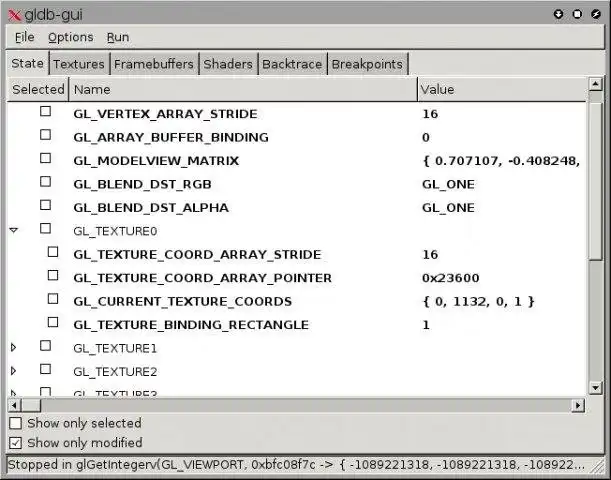The height and width of the screenshot is (480, 611).
Task: Check the GL_TEXTURE1 checkbox
Action: (x=46, y=346)
